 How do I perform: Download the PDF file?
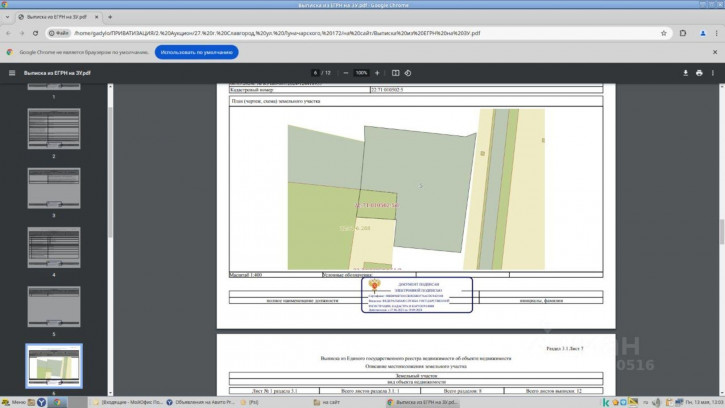pos(686,73)
